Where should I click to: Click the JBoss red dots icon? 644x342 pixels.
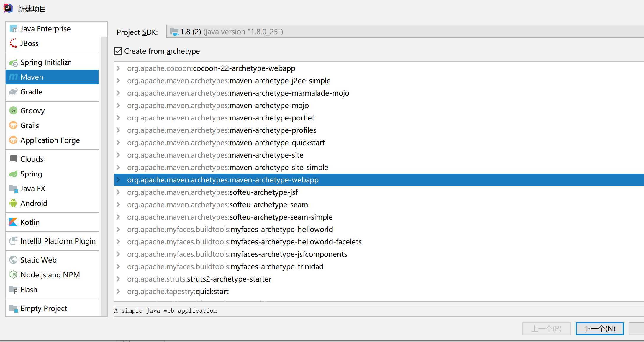point(13,43)
